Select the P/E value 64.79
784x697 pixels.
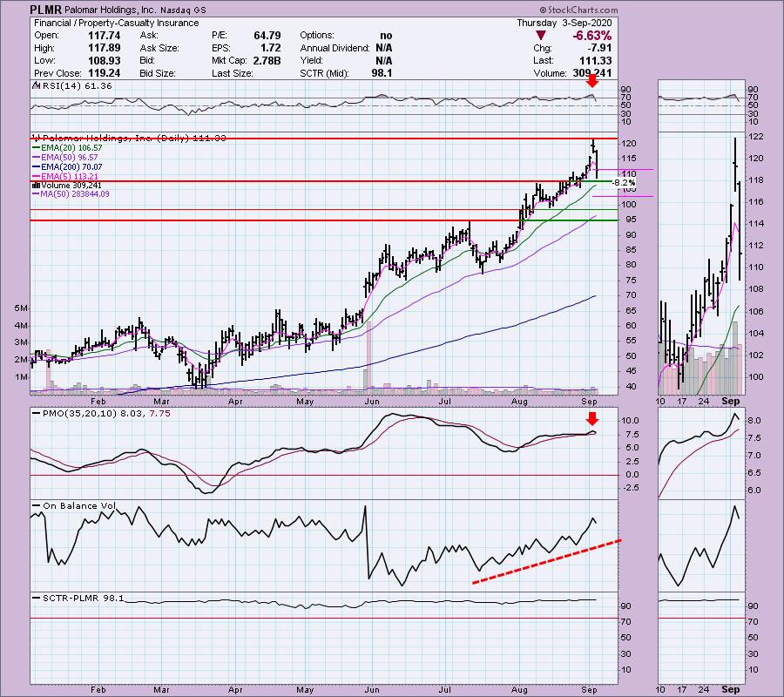[x=267, y=36]
